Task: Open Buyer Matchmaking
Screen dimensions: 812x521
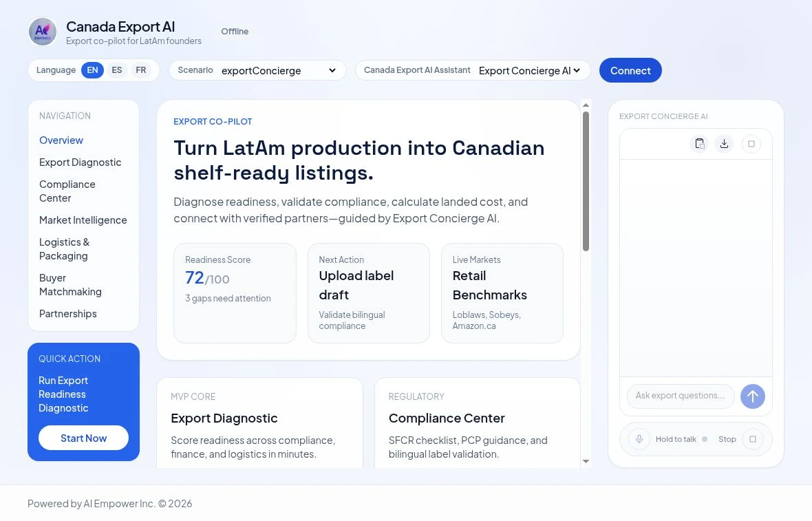Action: [x=70, y=285]
